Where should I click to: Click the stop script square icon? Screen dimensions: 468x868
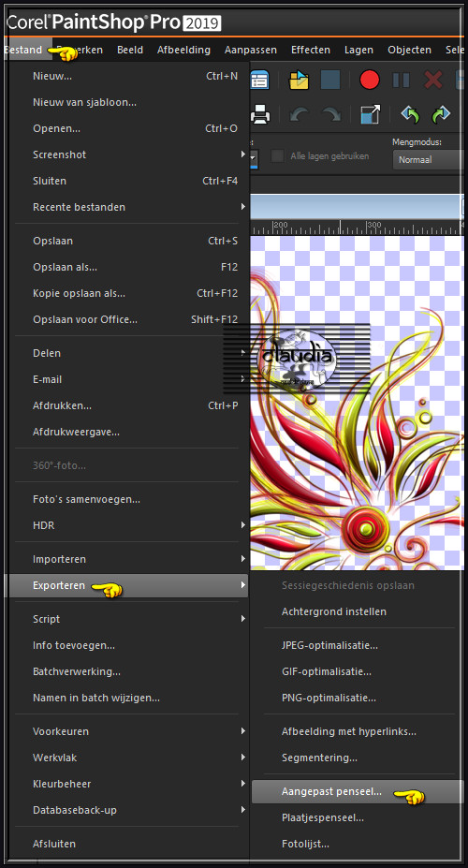tap(330, 80)
